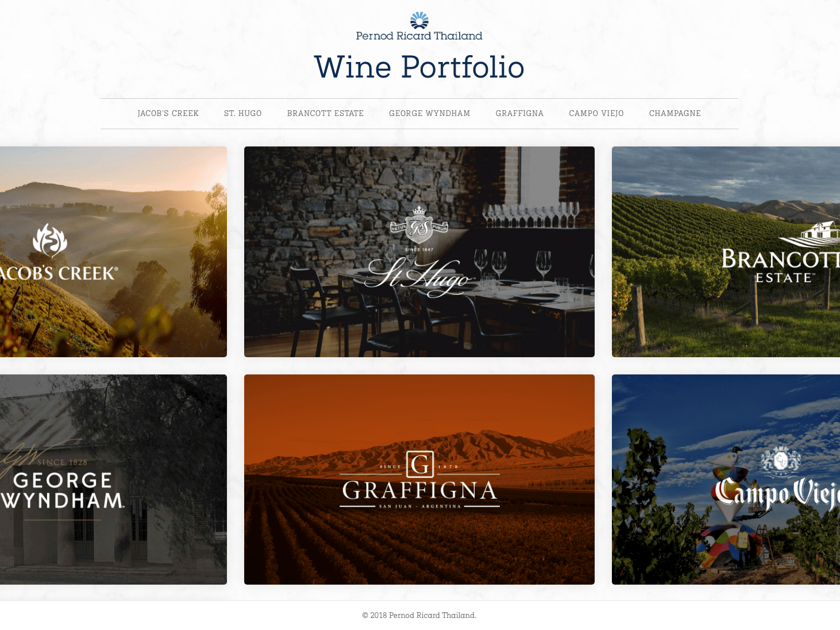Click the Graffigna boxed G emblem

420,465
